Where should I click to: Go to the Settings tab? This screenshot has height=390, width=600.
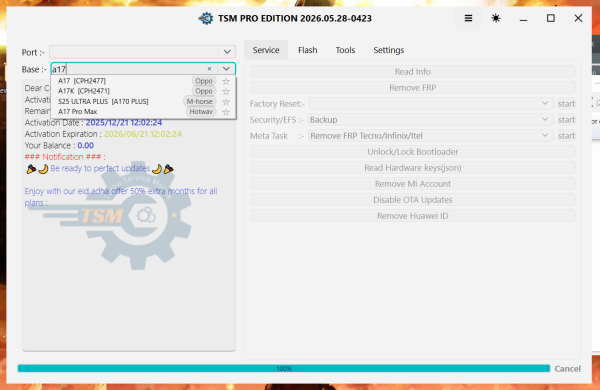(x=388, y=50)
